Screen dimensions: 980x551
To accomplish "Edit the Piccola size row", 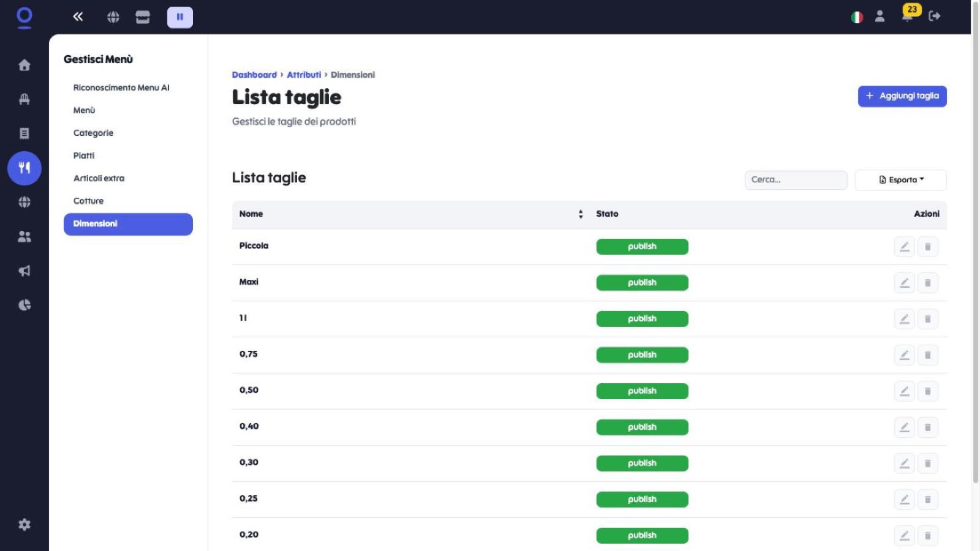I will (904, 247).
